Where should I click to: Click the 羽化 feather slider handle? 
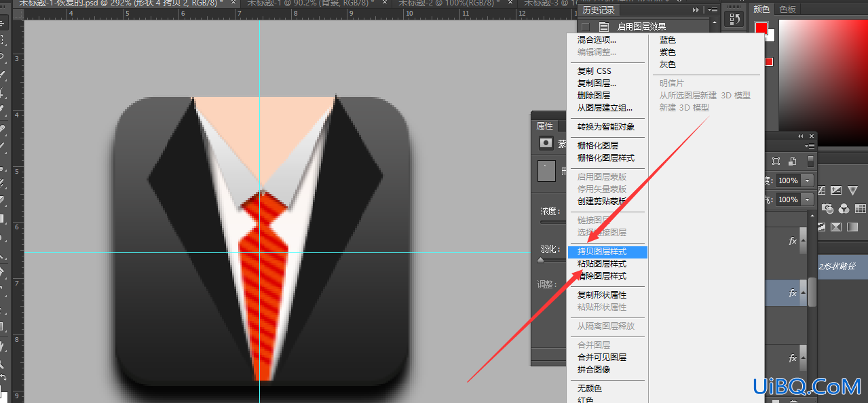pos(541,260)
